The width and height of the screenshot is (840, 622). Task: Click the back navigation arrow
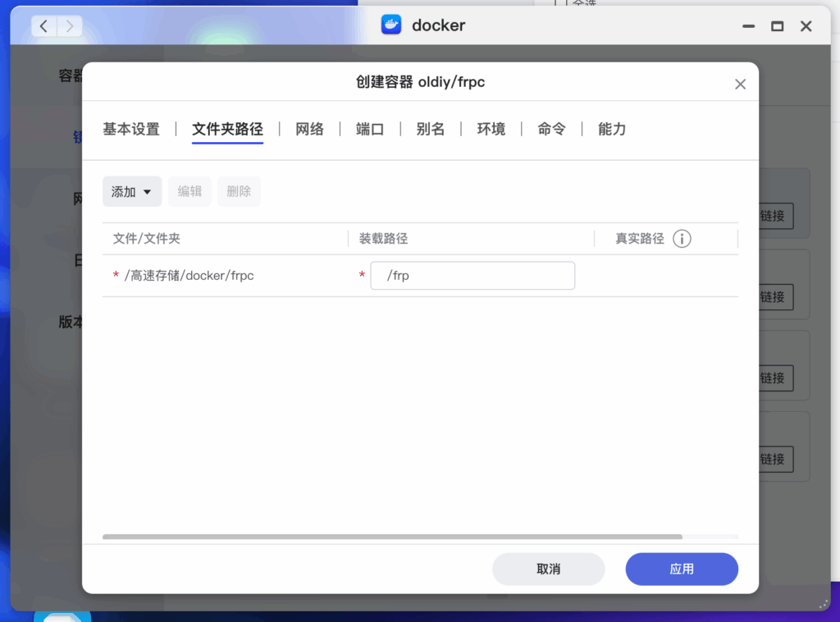[x=43, y=25]
